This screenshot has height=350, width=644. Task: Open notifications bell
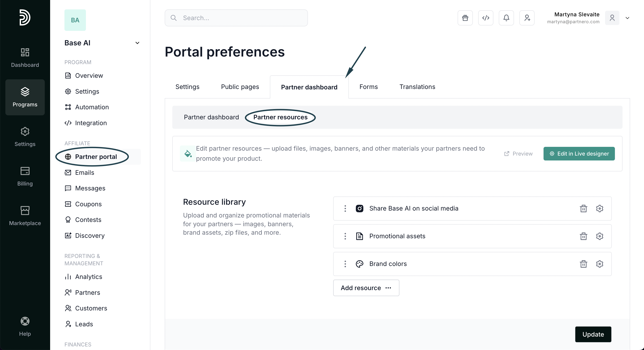[x=506, y=18]
